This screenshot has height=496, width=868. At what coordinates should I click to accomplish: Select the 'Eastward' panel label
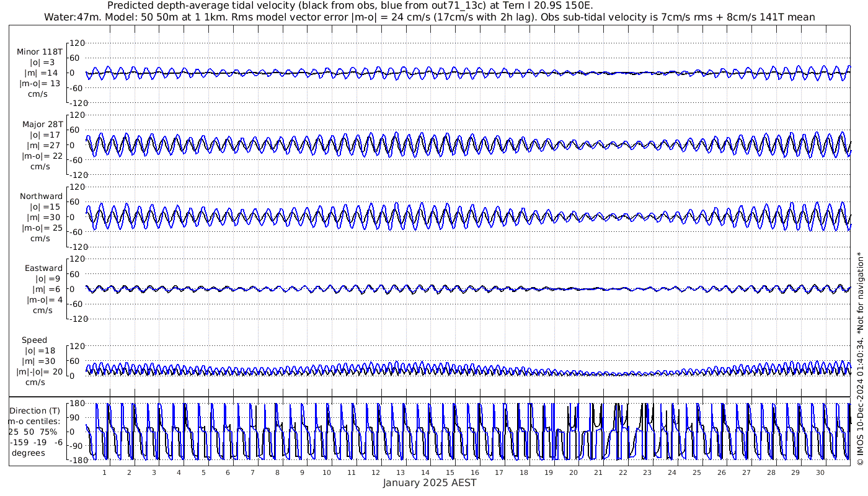click(x=43, y=268)
